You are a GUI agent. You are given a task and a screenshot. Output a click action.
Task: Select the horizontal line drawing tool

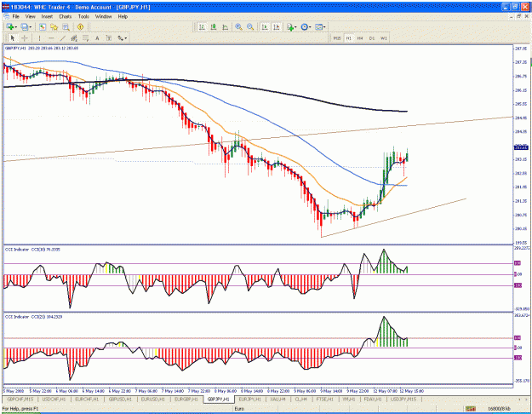[51, 38]
